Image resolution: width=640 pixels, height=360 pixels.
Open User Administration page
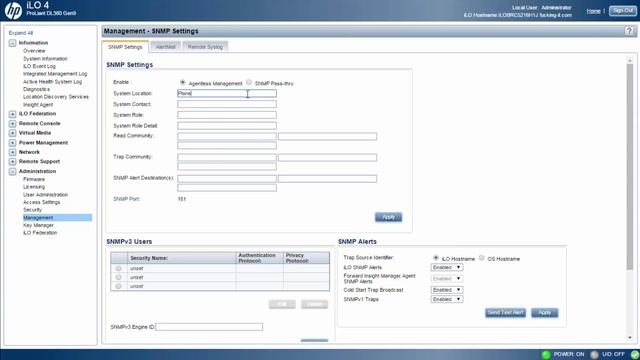(x=45, y=195)
